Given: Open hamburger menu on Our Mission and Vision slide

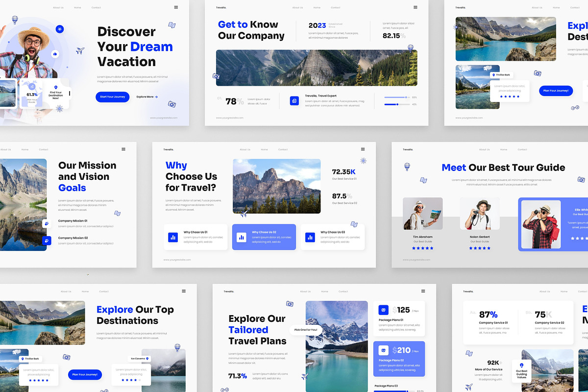Looking at the screenshot, I should coord(123,149).
